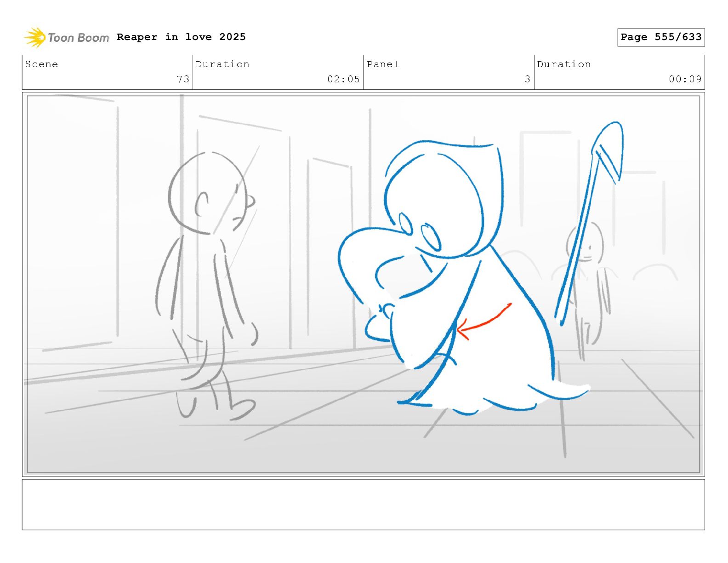Click the 'Duration' label beside Panel
Viewport: 728px width, 563px height.
(564, 64)
